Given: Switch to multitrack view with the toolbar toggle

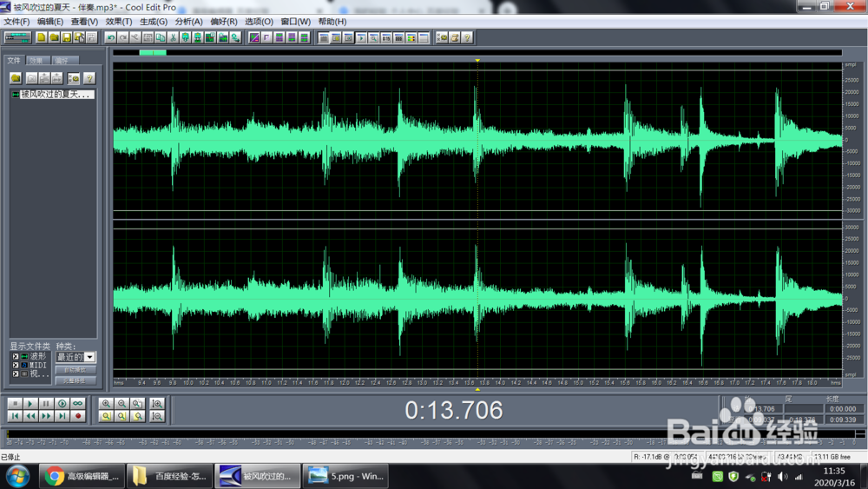Looking at the screenshot, I should tap(17, 37).
